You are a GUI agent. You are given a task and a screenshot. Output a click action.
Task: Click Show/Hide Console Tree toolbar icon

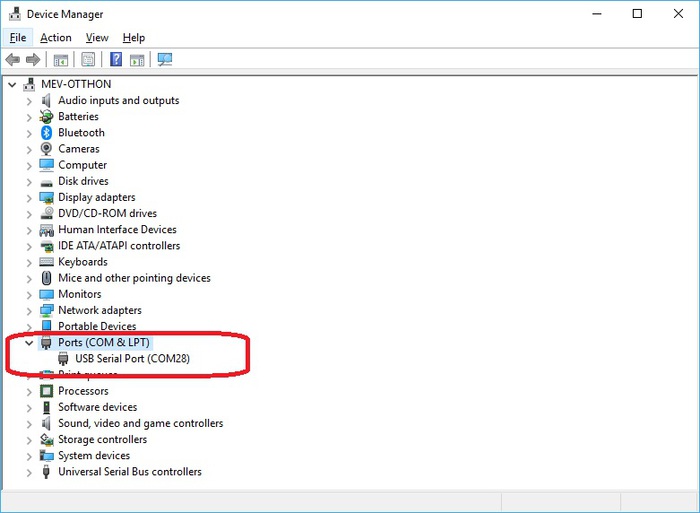click(x=61, y=60)
